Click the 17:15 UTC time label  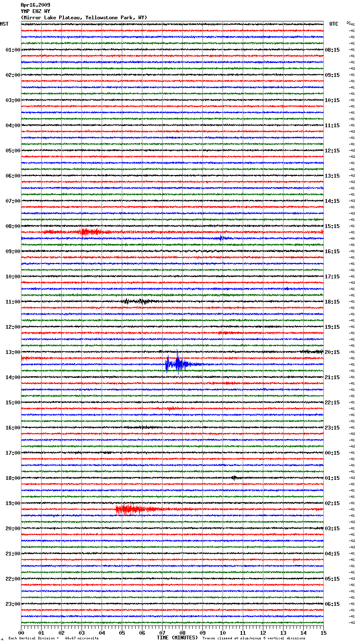tap(332, 277)
